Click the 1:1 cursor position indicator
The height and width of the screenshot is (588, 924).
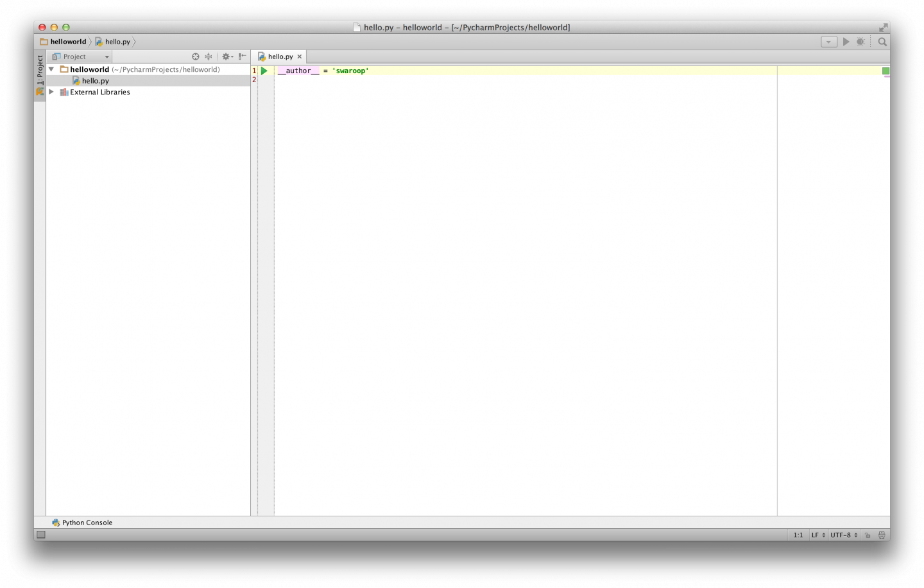[798, 535]
